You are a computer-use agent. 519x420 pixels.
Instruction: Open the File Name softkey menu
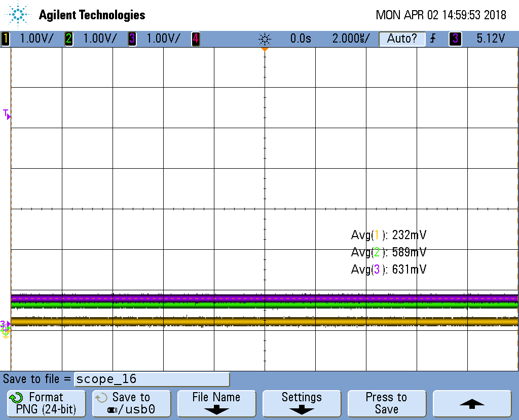coord(216,403)
